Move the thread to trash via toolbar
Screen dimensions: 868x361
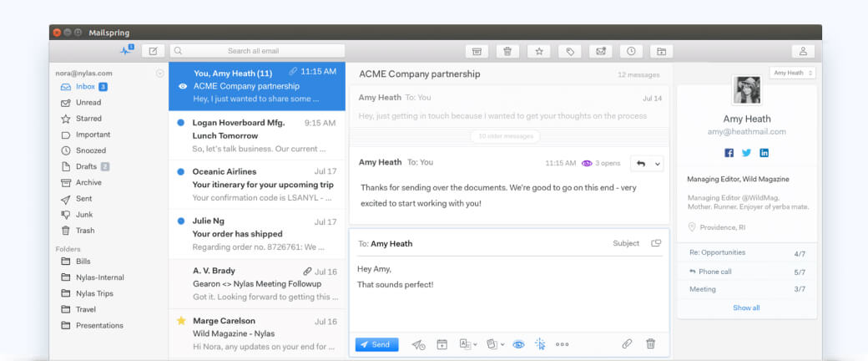tap(507, 51)
